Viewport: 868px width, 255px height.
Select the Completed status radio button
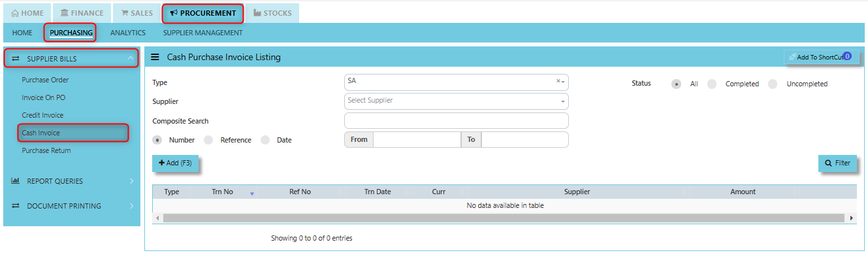712,84
